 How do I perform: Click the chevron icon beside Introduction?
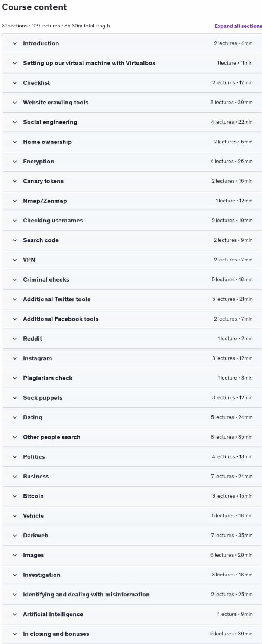pyautogui.click(x=15, y=43)
